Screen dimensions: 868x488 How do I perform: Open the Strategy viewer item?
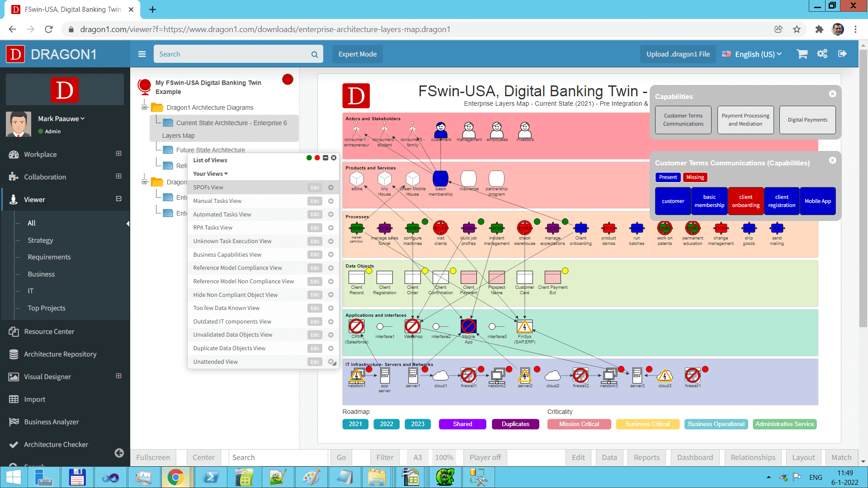click(x=40, y=240)
